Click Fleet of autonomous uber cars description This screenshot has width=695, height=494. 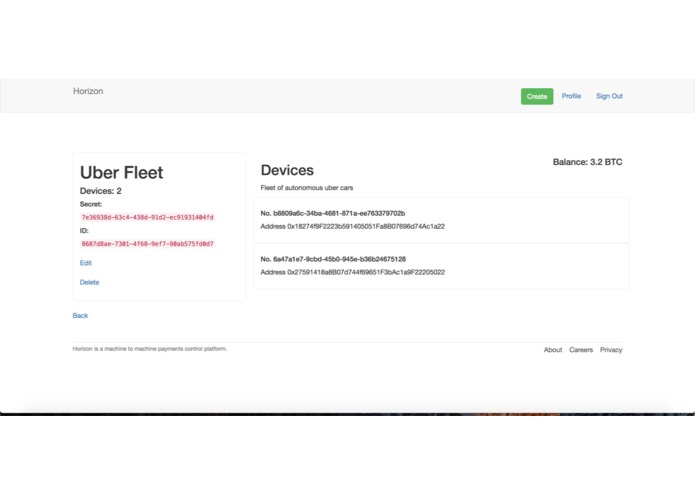point(307,188)
